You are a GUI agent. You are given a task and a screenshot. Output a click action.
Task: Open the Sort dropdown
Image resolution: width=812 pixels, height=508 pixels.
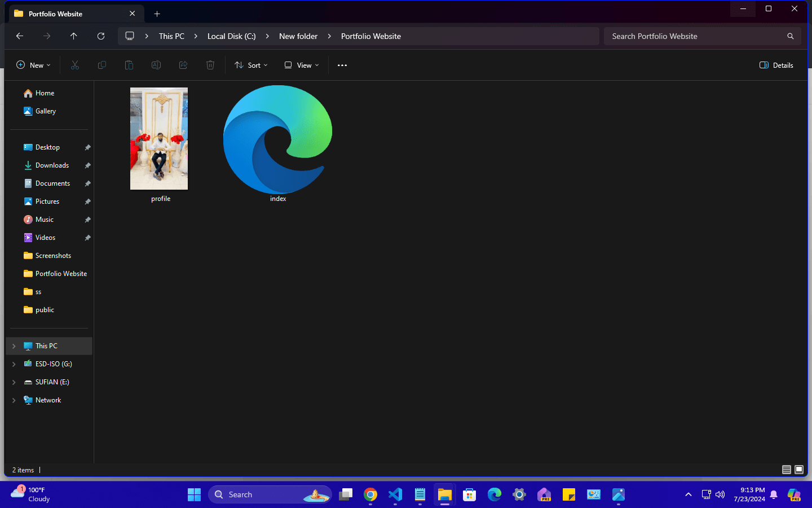[251, 65]
